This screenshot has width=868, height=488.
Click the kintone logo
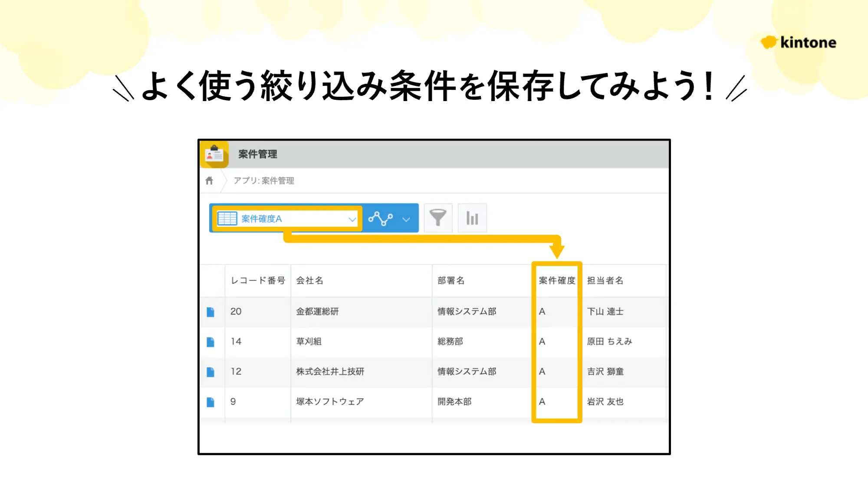[799, 43]
